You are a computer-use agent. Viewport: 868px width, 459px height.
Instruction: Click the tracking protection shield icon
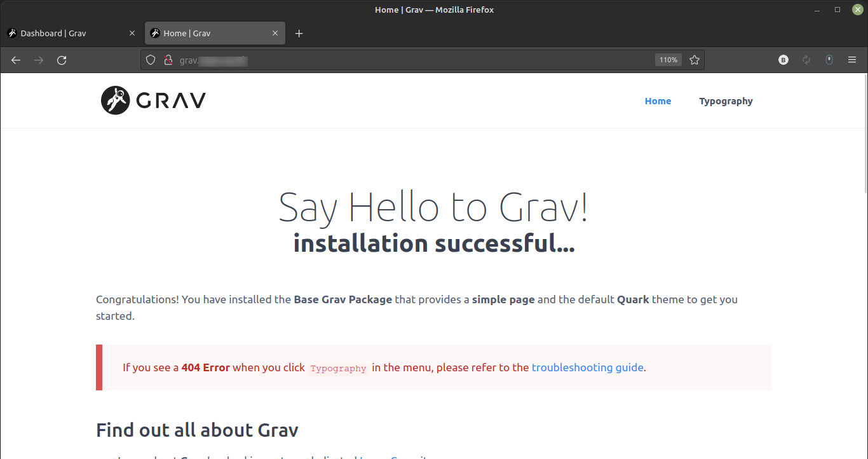[151, 60]
